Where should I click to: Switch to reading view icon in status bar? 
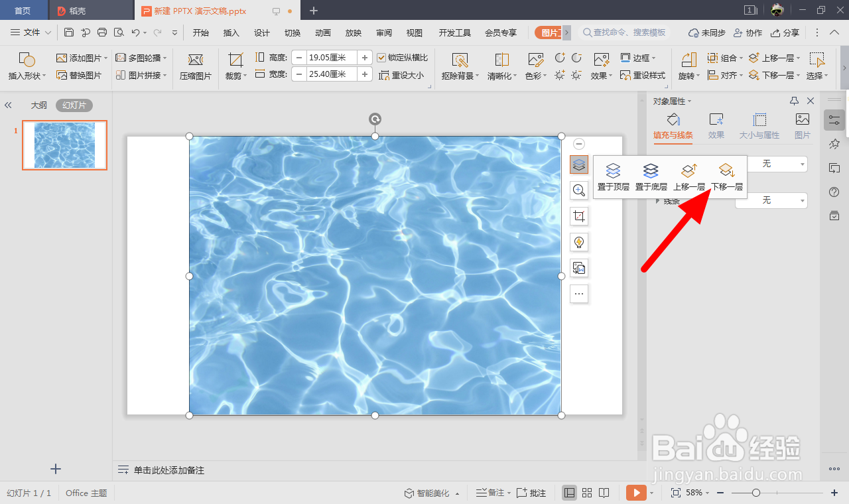604,493
